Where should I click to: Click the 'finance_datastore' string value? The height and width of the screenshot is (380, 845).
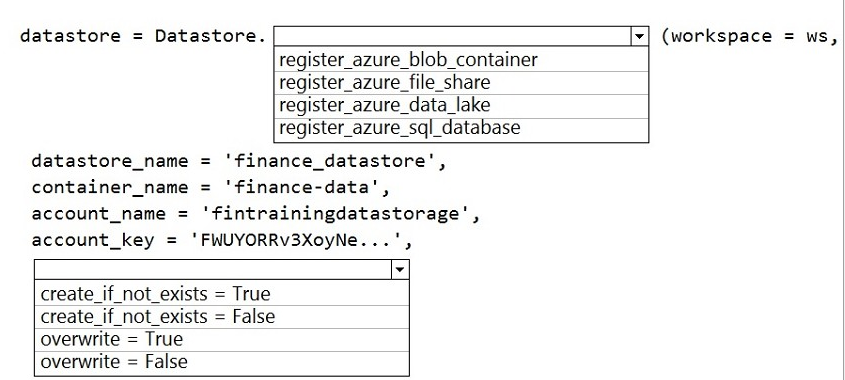tap(329, 161)
